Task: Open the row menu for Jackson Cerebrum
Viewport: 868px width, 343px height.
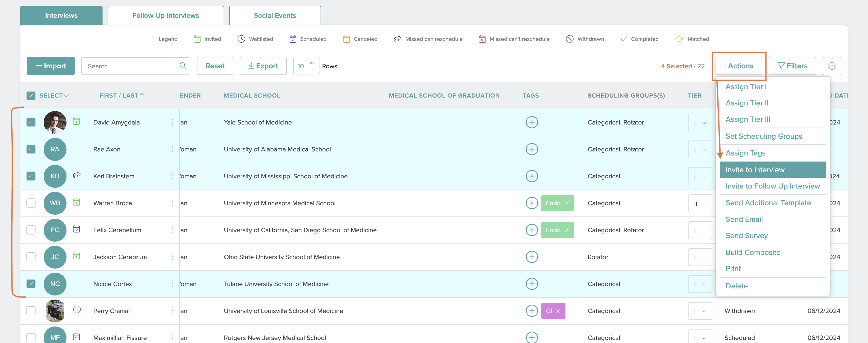Action: coord(172,257)
